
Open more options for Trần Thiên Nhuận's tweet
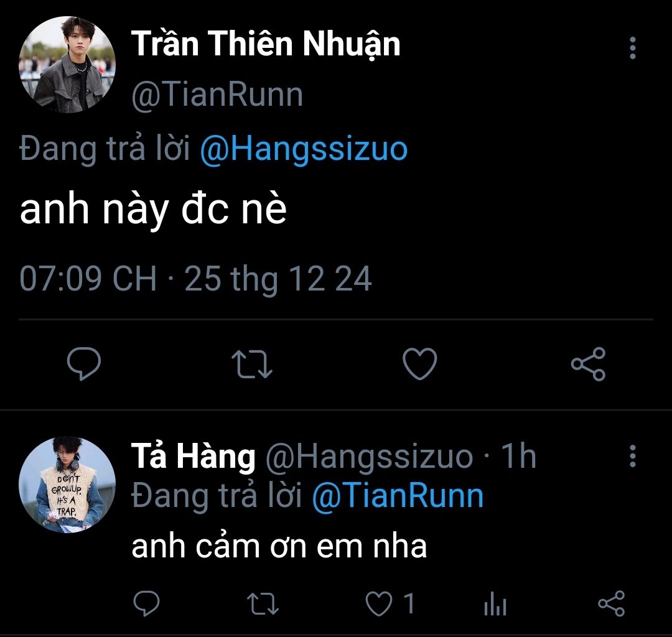(x=633, y=48)
